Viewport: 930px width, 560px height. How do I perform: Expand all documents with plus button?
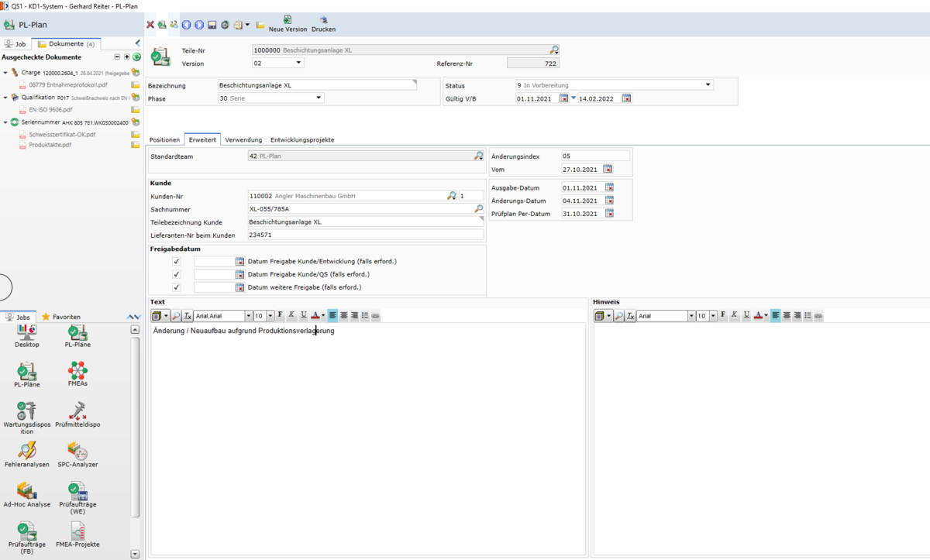click(126, 57)
